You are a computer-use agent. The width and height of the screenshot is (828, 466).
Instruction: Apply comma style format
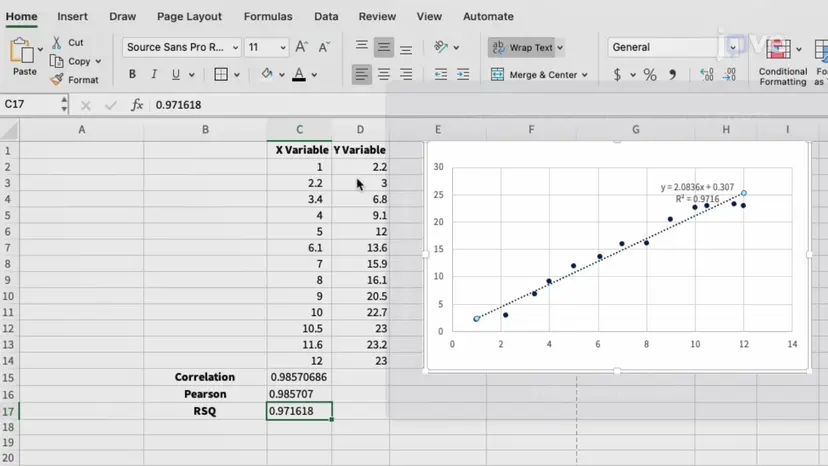(672, 74)
